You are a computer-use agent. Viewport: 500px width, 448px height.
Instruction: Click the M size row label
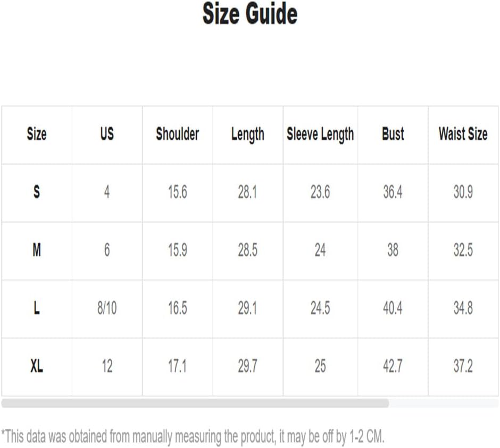(x=37, y=250)
